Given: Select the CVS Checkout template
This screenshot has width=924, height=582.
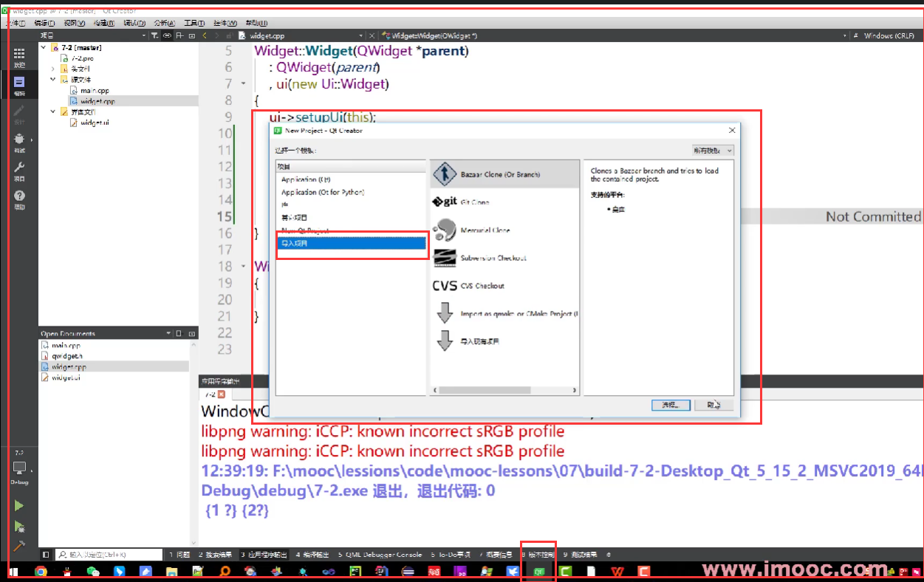Looking at the screenshot, I should click(x=505, y=286).
